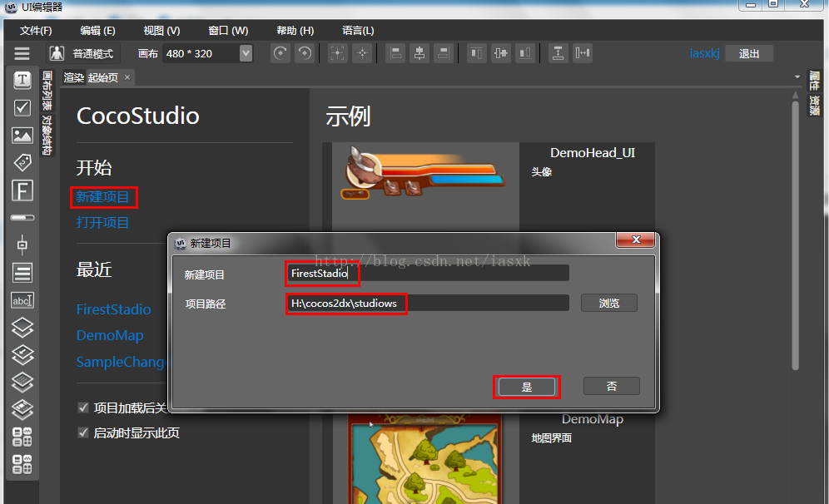Select the layer with text lines tool
Screen dimensions: 829x504
22,382
